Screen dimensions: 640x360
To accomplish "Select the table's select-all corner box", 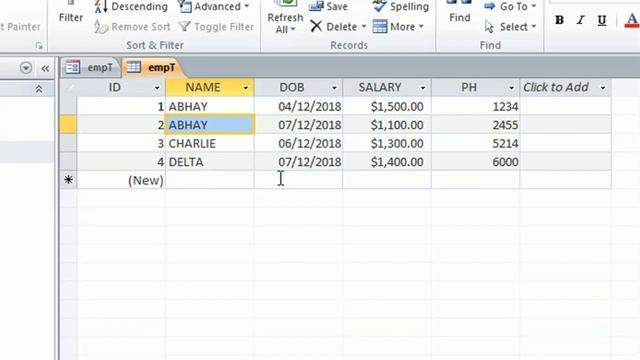I will pyautogui.click(x=69, y=88).
